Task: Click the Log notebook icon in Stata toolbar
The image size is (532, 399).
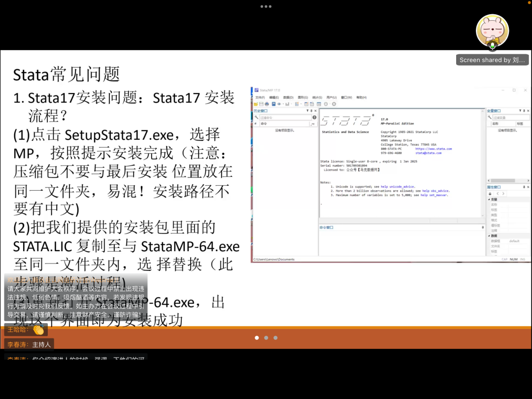Action: pyautogui.click(x=273, y=104)
